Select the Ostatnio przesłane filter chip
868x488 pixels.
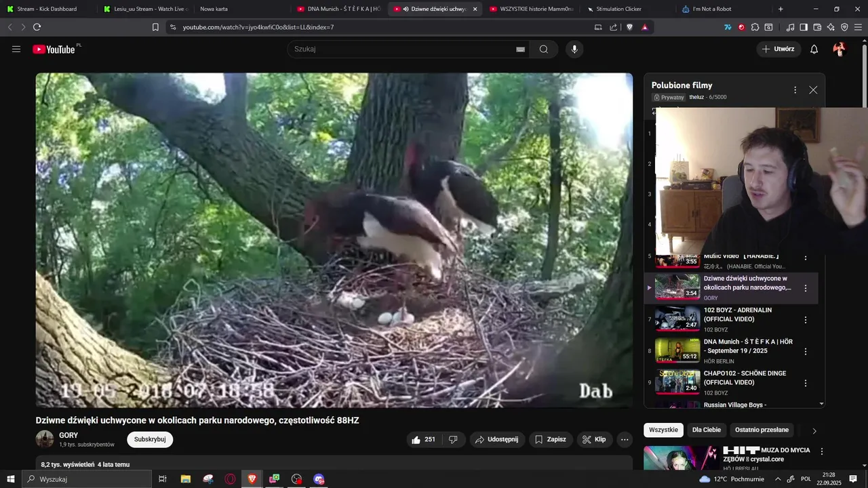(762, 430)
